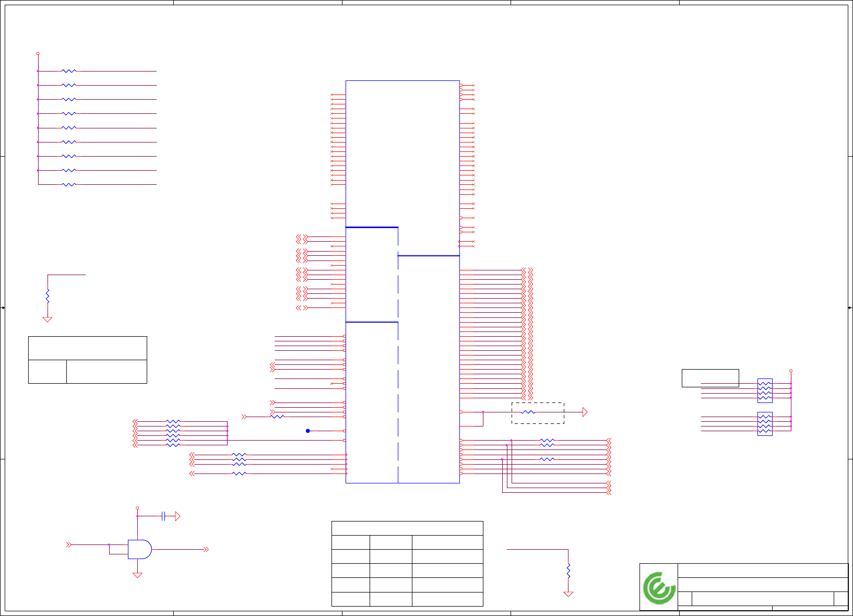The width and height of the screenshot is (853, 616).
Task: Select the input port arrow feeding the AND gate
Action: (68, 544)
